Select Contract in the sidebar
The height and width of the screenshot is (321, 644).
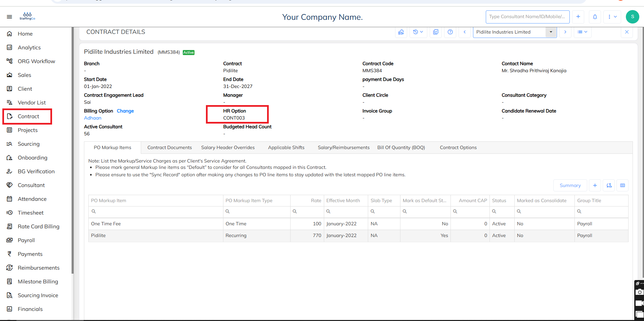pyautogui.click(x=29, y=116)
